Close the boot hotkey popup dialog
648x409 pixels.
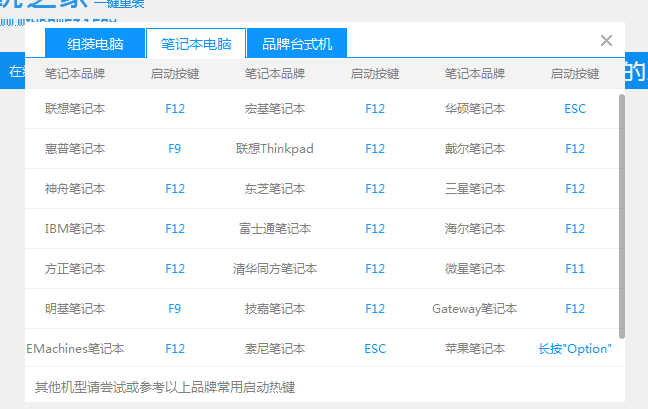(x=606, y=41)
